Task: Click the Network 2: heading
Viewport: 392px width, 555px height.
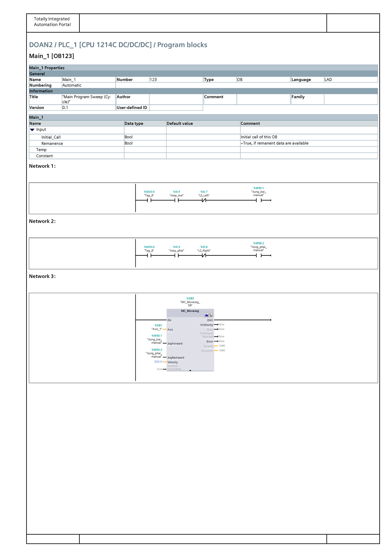Action: click(x=42, y=221)
